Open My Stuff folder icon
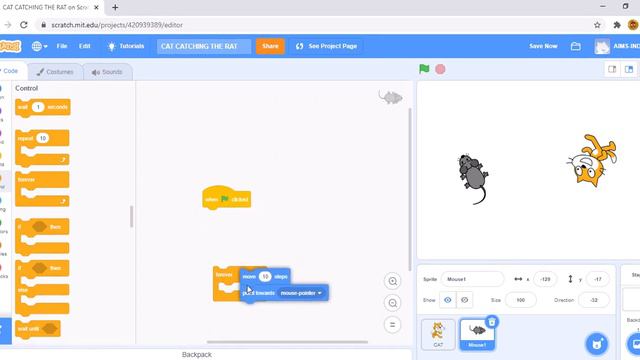The image size is (640, 360). [x=576, y=46]
